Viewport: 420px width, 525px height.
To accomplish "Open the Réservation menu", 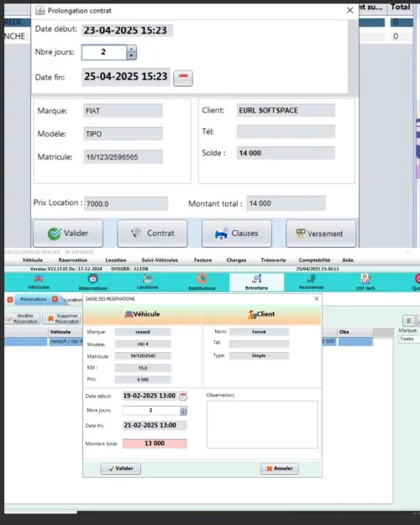I will 73,260.
